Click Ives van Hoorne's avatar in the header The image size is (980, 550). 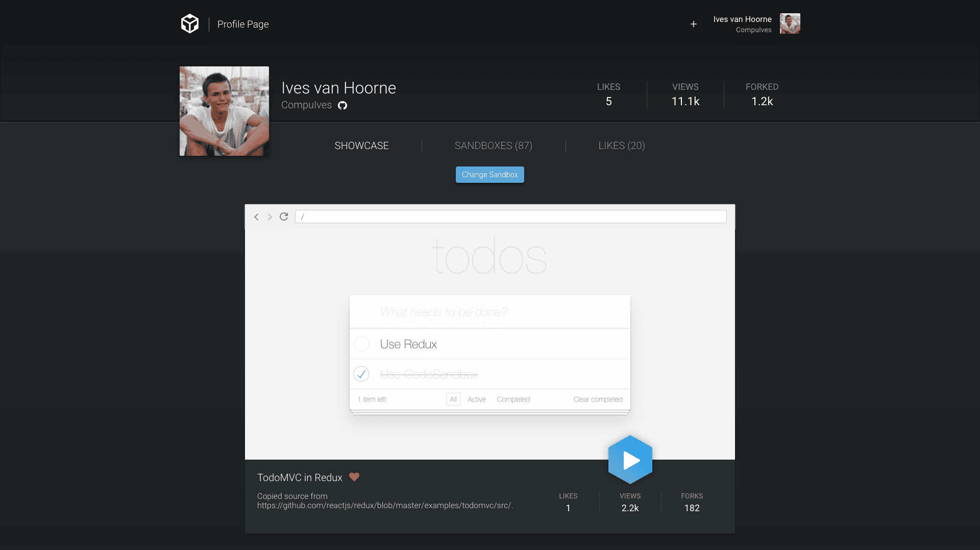(790, 23)
